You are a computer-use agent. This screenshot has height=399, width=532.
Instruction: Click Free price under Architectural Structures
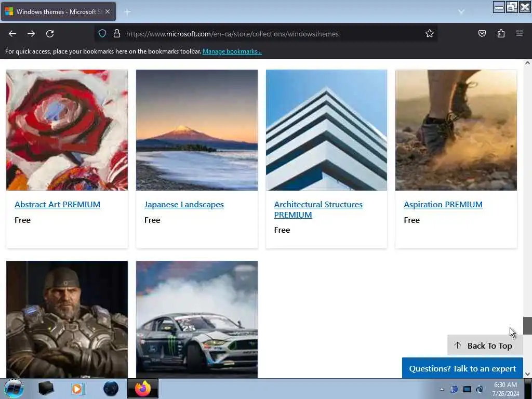[282, 230]
